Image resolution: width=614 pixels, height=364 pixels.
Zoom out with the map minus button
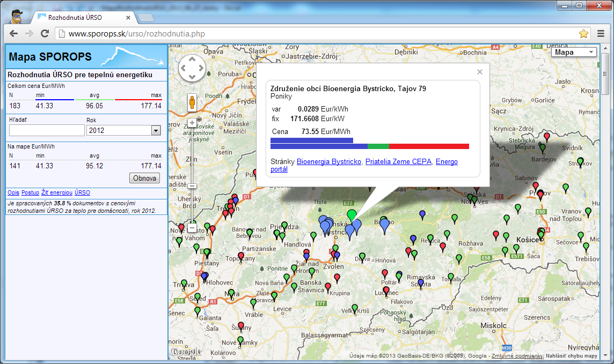(192, 228)
